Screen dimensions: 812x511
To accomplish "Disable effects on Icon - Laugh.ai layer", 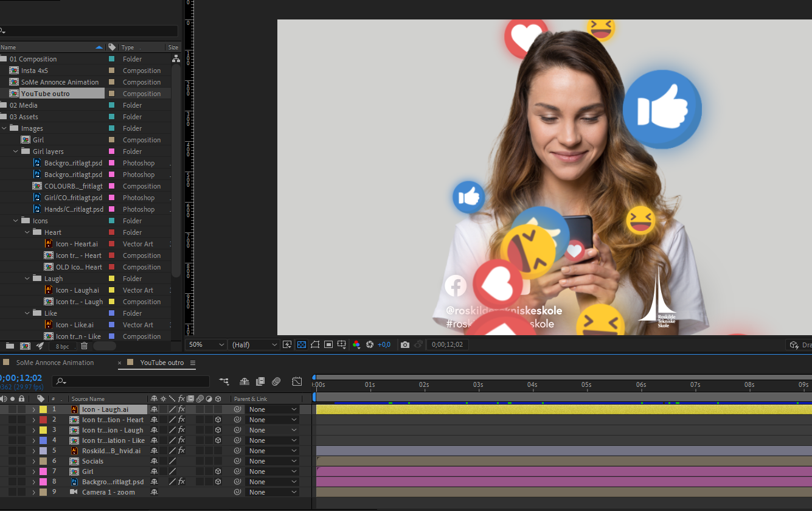I will [x=181, y=409].
